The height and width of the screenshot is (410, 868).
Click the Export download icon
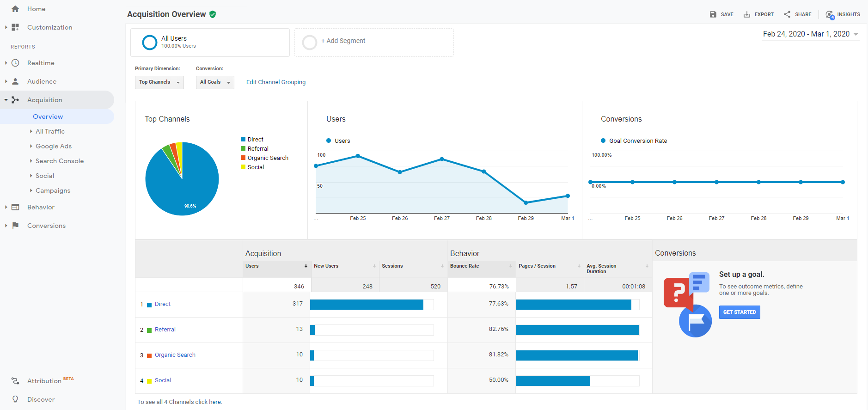747,14
